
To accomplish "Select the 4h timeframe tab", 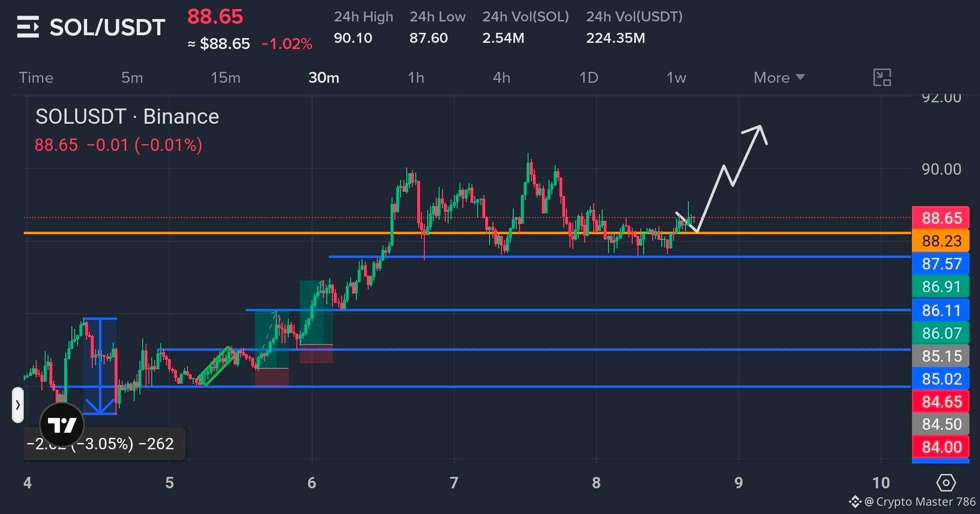I will pos(501,78).
